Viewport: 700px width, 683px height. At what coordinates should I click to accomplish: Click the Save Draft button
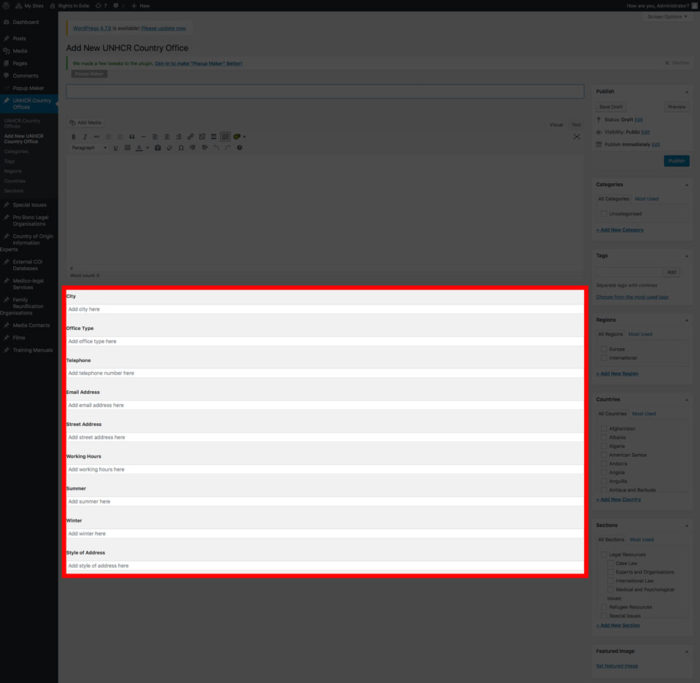pyautogui.click(x=611, y=107)
